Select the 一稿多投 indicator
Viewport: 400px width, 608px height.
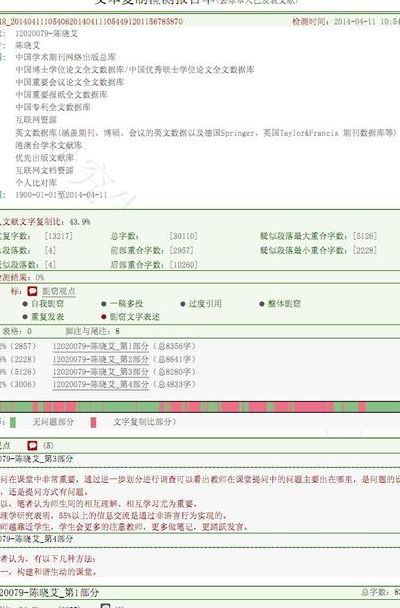coord(122,304)
